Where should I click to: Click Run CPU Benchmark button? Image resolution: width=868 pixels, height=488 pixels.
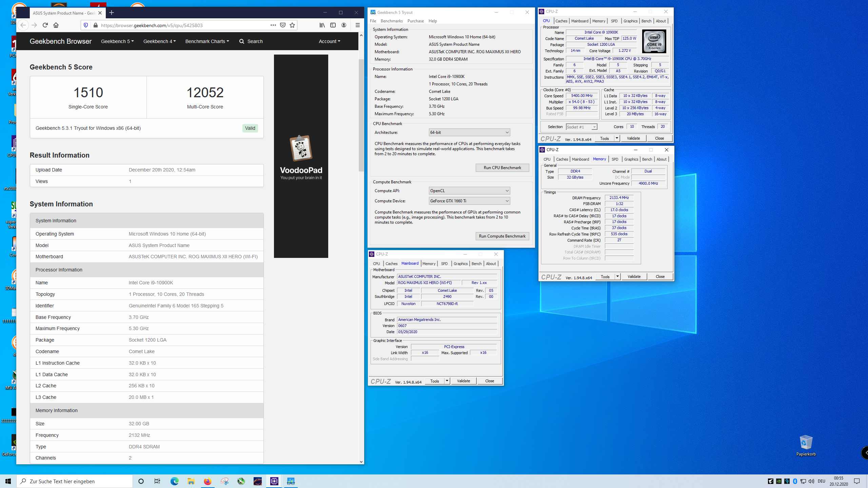coord(502,168)
